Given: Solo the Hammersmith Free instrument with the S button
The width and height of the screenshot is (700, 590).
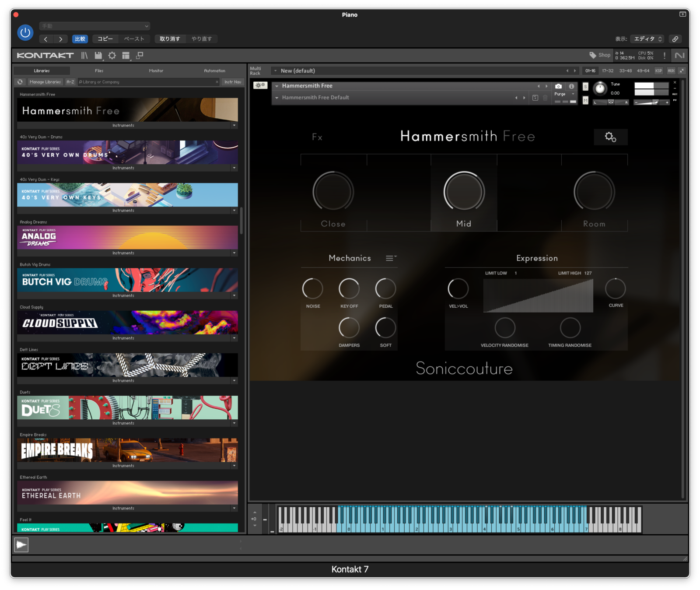Looking at the screenshot, I should click(x=585, y=87).
